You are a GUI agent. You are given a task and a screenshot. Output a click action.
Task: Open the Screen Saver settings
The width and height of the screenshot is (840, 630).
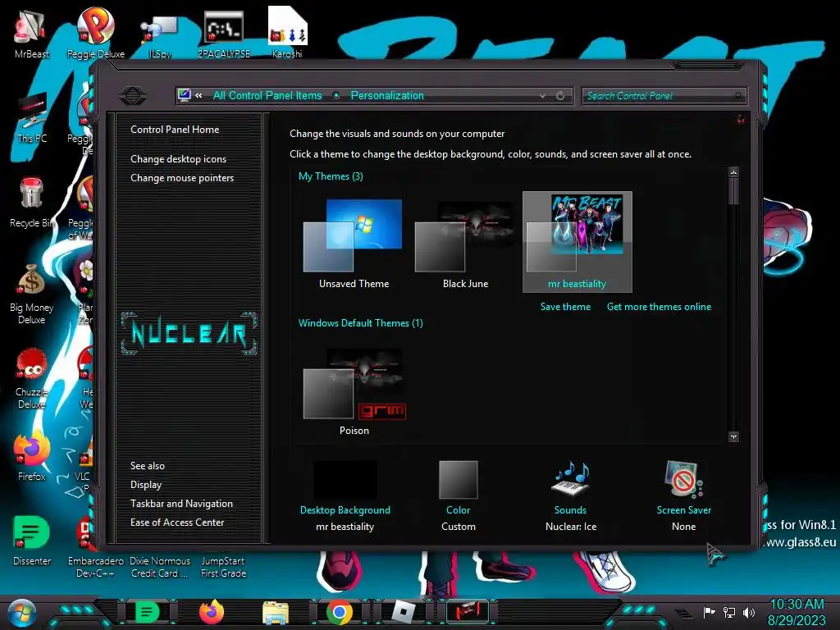click(x=683, y=495)
